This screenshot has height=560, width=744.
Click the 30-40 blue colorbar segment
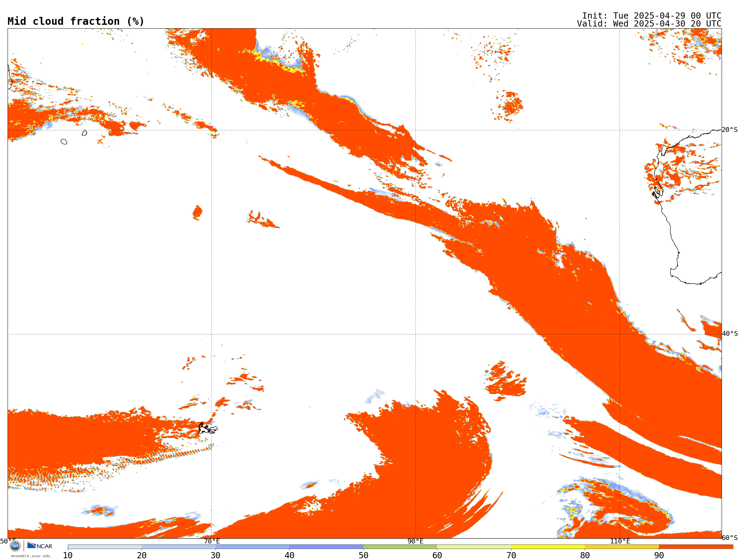(x=252, y=547)
